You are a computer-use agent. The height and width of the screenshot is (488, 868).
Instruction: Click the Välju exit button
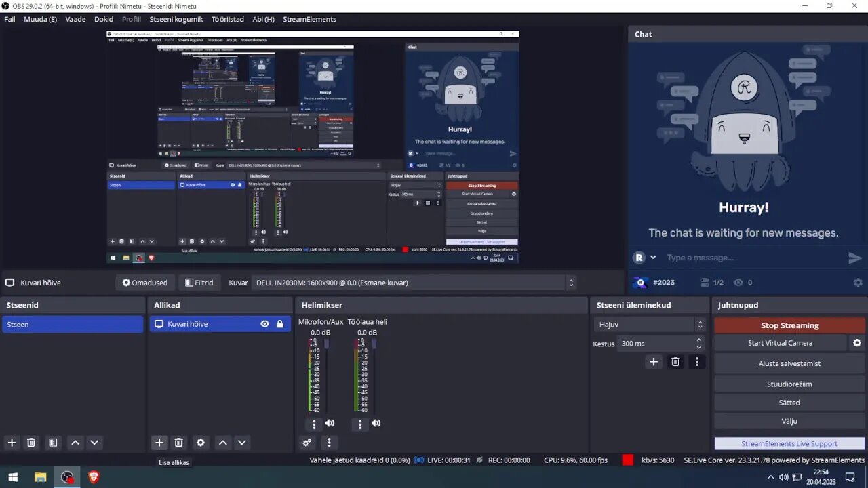point(789,421)
